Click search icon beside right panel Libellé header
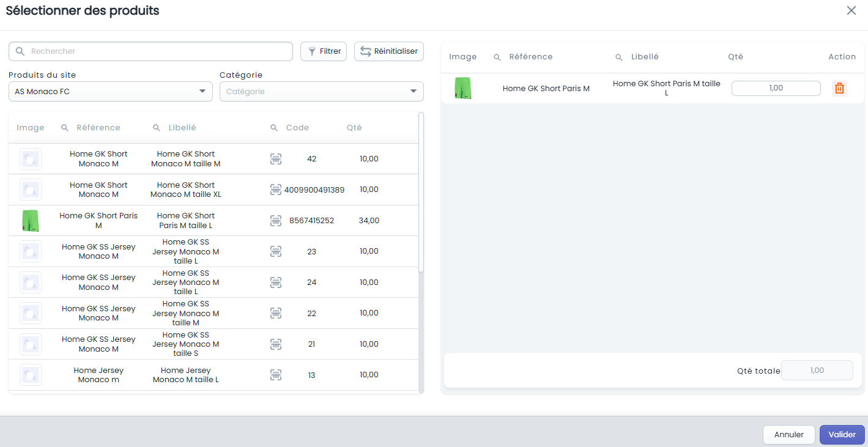The image size is (868, 447). click(619, 57)
